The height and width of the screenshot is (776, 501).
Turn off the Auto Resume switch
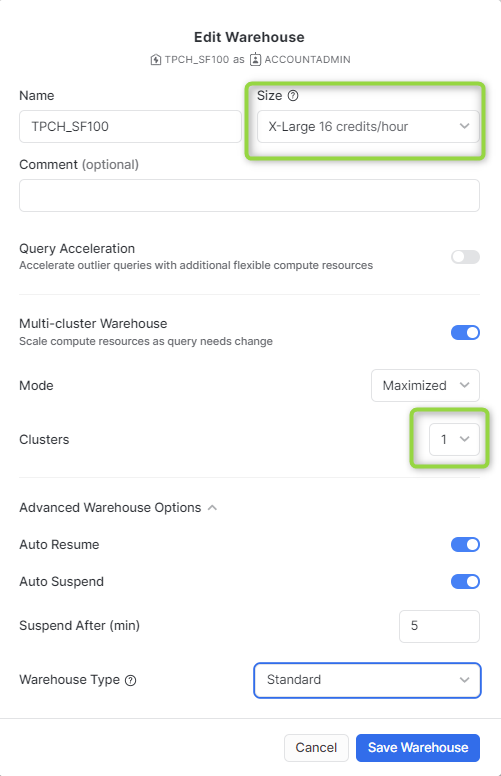[465, 544]
